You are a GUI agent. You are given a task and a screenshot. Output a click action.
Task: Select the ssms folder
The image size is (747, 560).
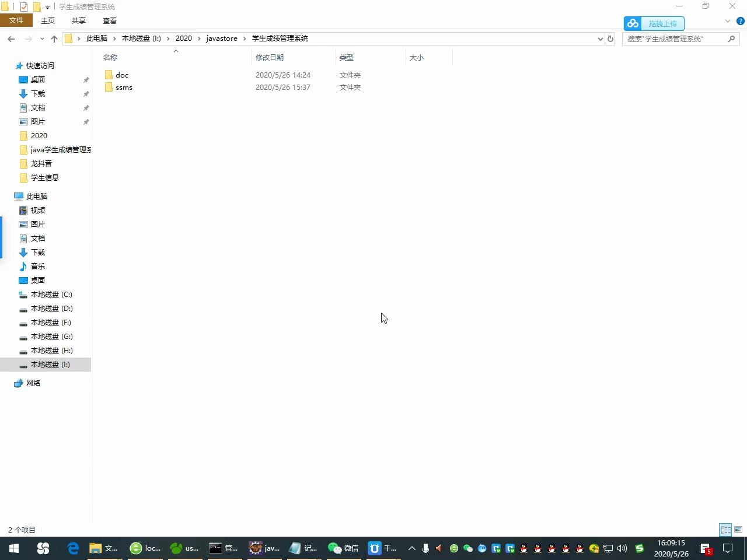tap(124, 87)
